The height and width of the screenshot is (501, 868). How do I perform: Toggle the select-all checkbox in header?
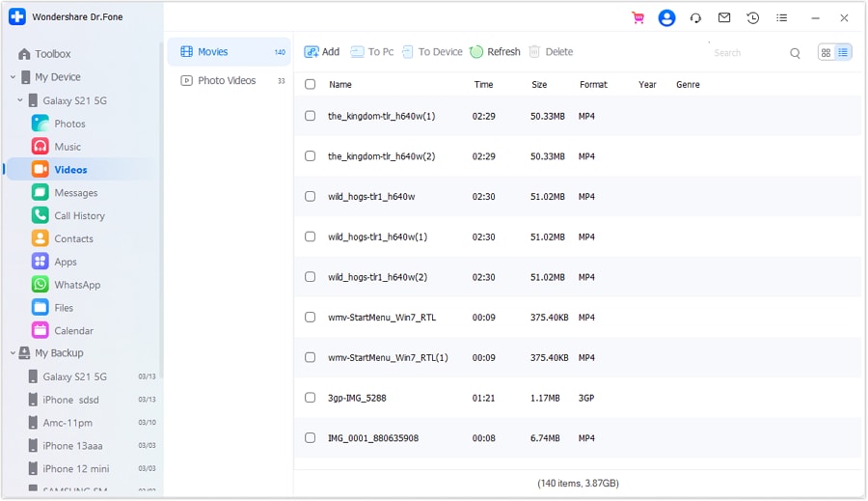pyautogui.click(x=310, y=84)
